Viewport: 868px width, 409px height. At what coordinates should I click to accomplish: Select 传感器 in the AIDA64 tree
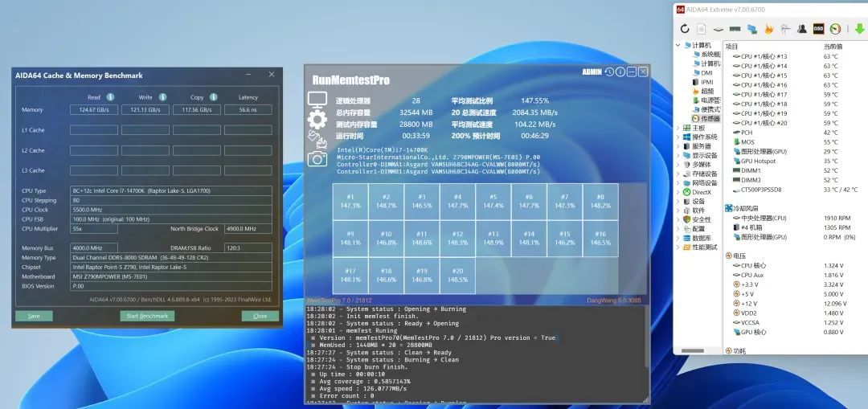(706, 118)
